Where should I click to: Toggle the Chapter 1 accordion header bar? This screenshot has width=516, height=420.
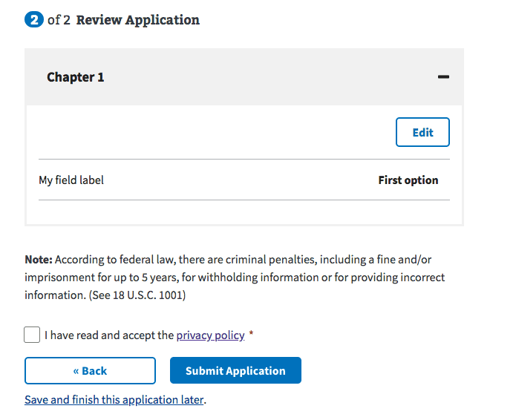tap(244, 77)
